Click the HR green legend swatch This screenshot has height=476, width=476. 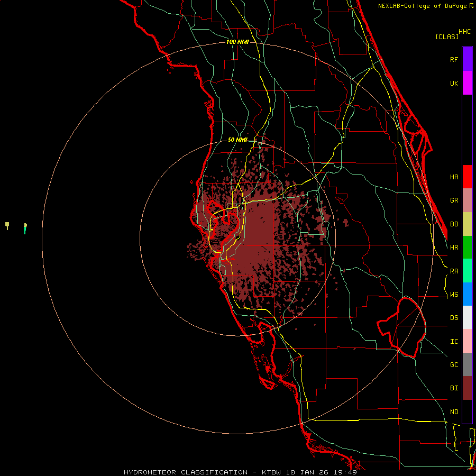pos(467,248)
